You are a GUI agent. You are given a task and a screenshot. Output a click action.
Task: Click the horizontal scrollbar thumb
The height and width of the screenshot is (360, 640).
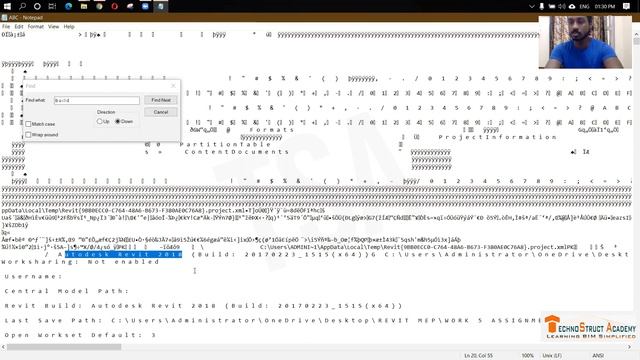(x=64, y=347)
